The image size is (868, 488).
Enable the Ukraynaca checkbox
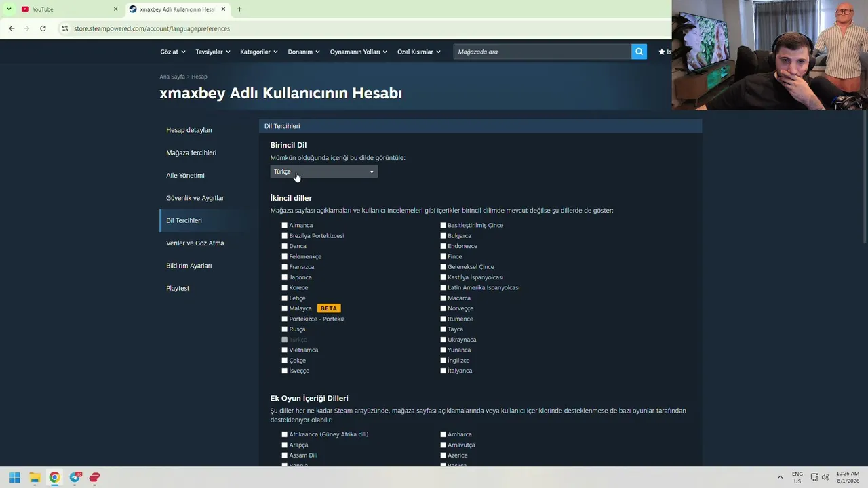pos(443,340)
